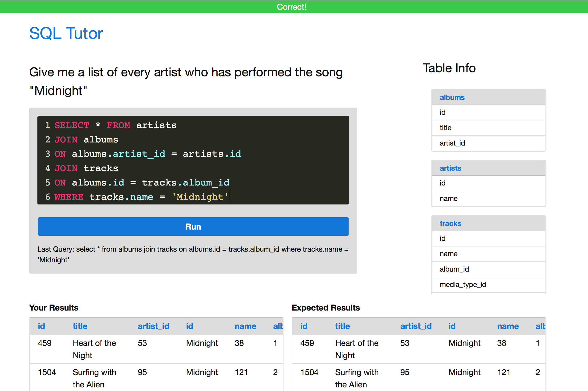588x391 pixels.
Task: Click the name row of the artists table
Action: coord(488,199)
